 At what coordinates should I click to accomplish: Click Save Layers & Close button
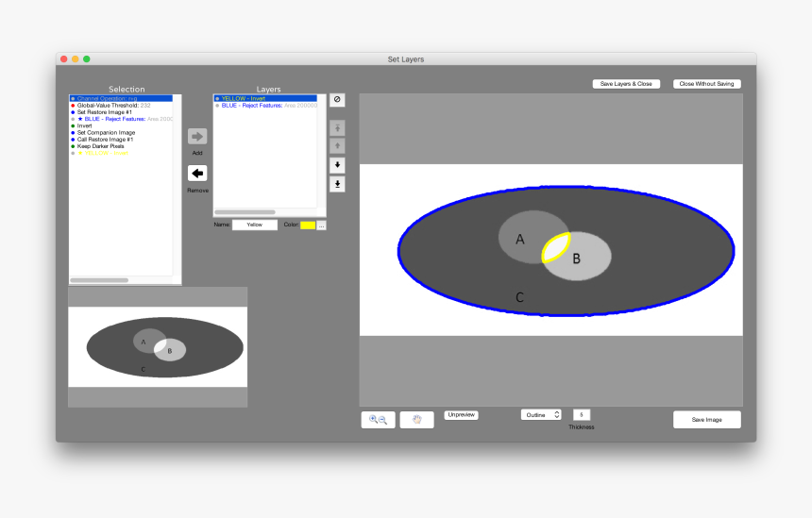click(626, 84)
